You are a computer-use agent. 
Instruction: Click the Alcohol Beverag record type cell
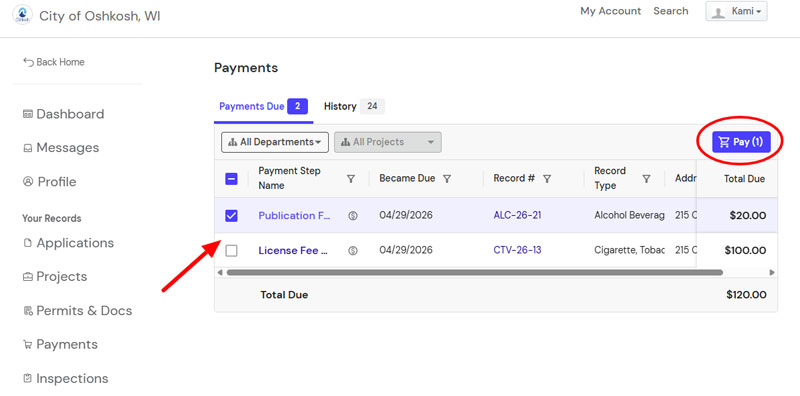click(629, 215)
